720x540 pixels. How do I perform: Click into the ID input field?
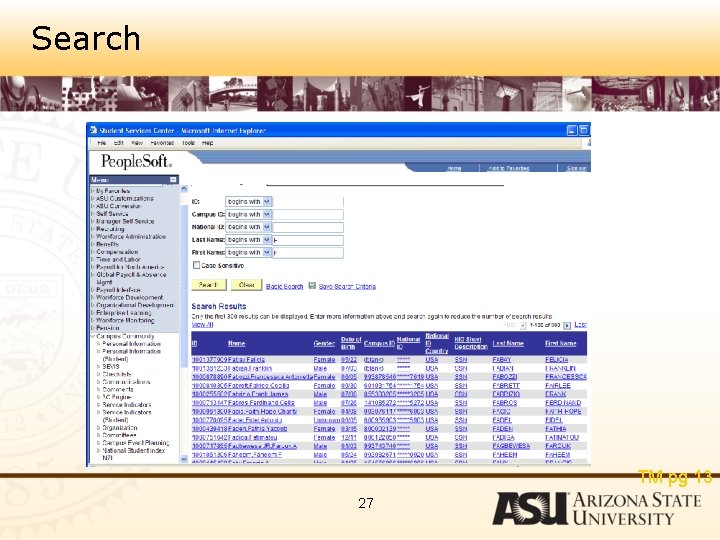pyautogui.click(x=308, y=202)
